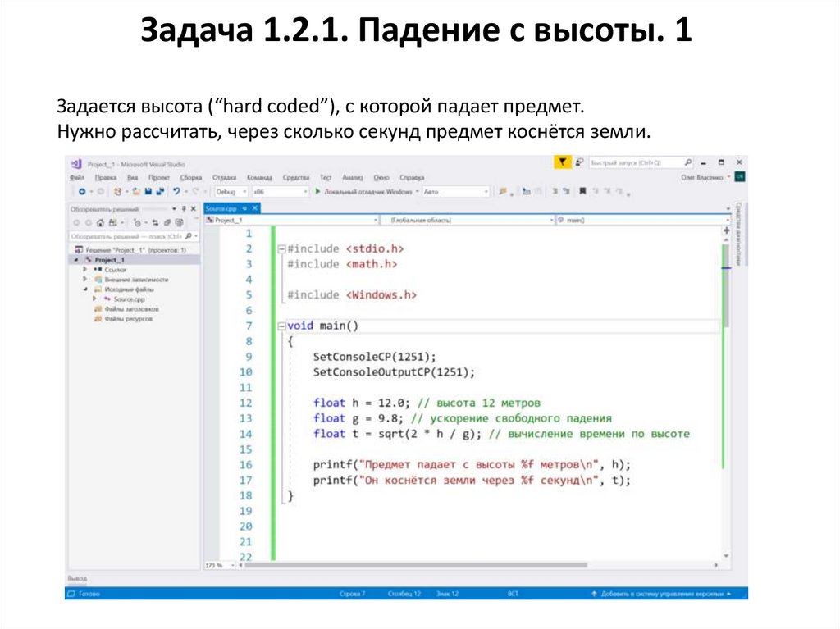Open the x86 platform dropdown
Image resolution: width=840 pixels, height=629 pixels.
pyautogui.click(x=305, y=191)
